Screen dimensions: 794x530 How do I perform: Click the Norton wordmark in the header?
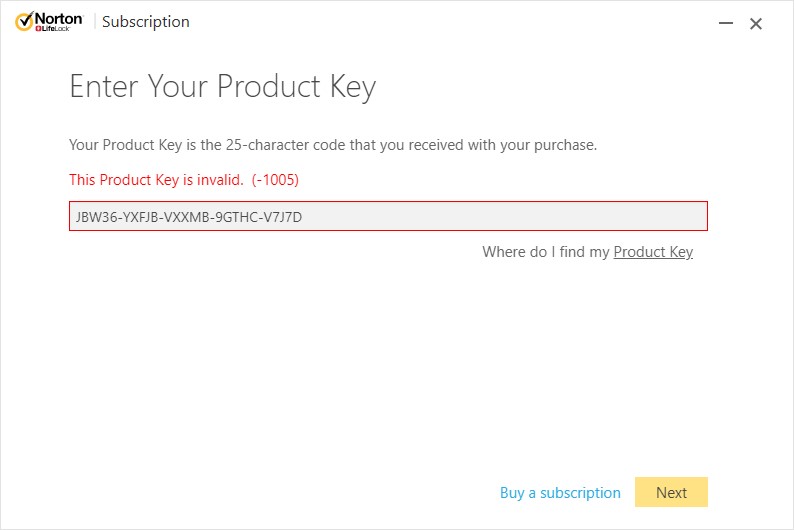pyautogui.click(x=59, y=19)
